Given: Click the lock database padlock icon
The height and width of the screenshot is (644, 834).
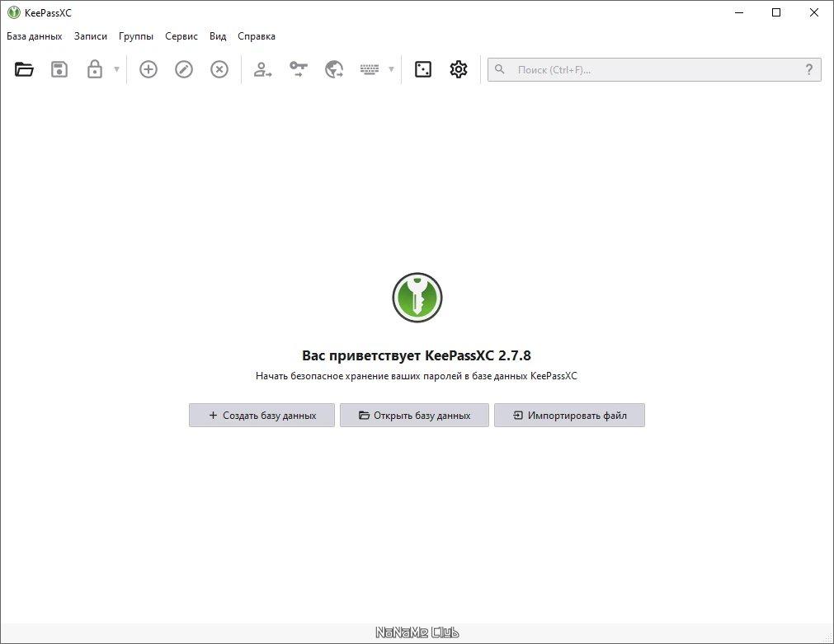Looking at the screenshot, I should coord(95,69).
